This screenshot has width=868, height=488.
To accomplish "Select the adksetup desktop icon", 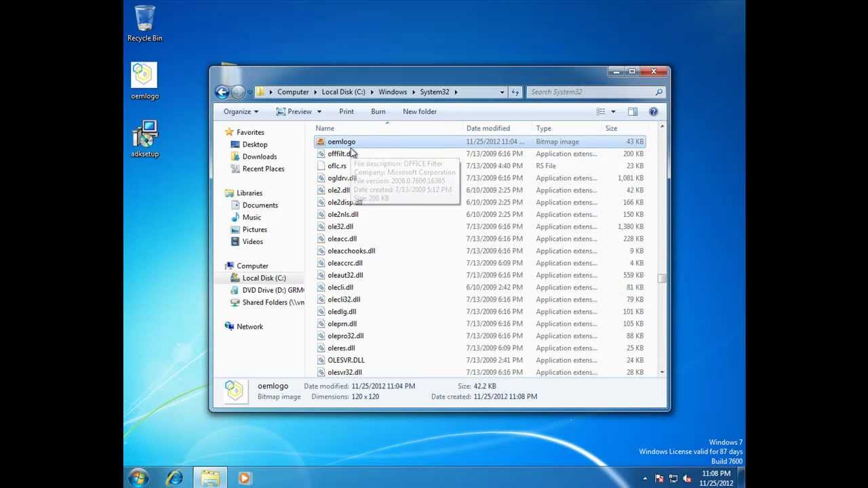I will [x=144, y=139].
